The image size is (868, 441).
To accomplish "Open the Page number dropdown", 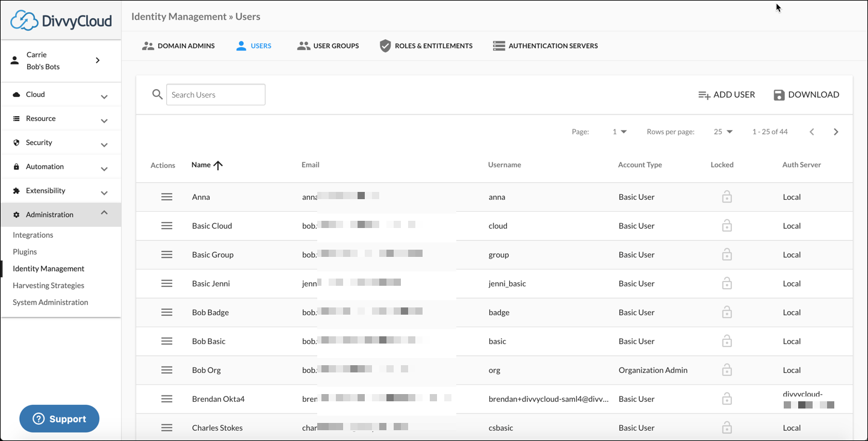I will [x=619, y=132].
